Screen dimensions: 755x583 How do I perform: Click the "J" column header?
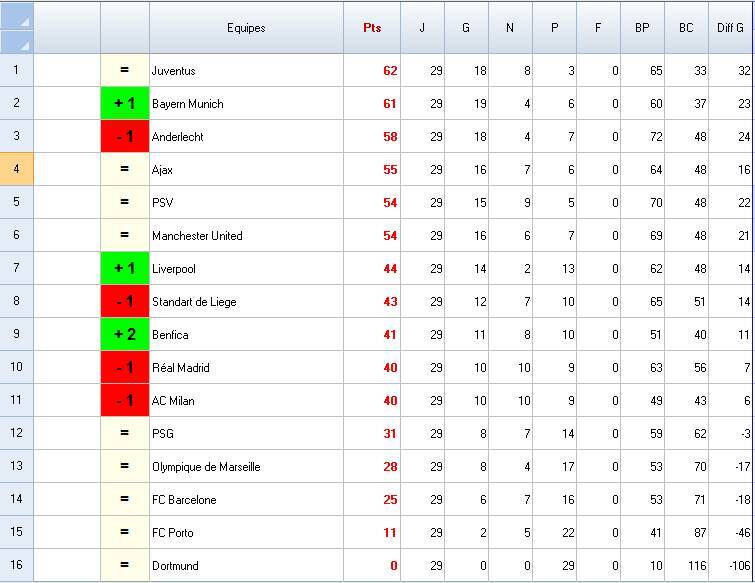pos(422,28)
